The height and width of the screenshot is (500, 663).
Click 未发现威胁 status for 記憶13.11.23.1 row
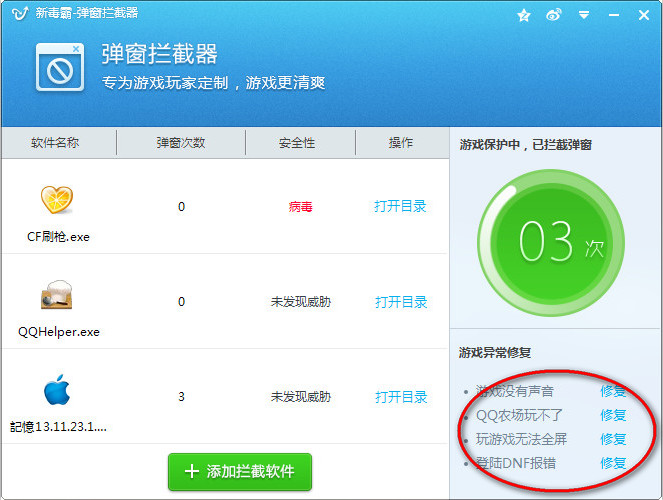pos(301,397)
